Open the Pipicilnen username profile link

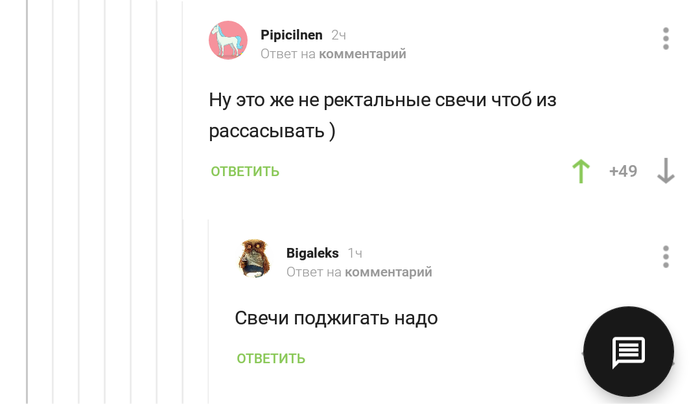(291, 35)
